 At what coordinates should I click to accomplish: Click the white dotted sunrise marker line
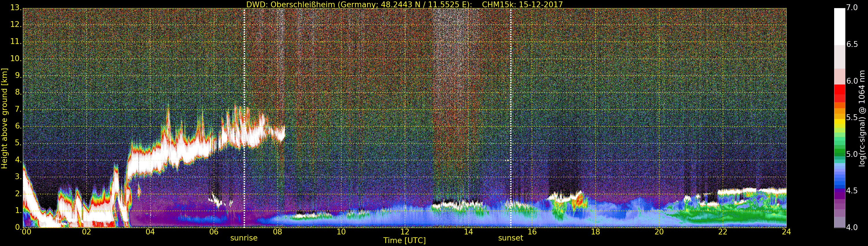click(x=244, y=118)
